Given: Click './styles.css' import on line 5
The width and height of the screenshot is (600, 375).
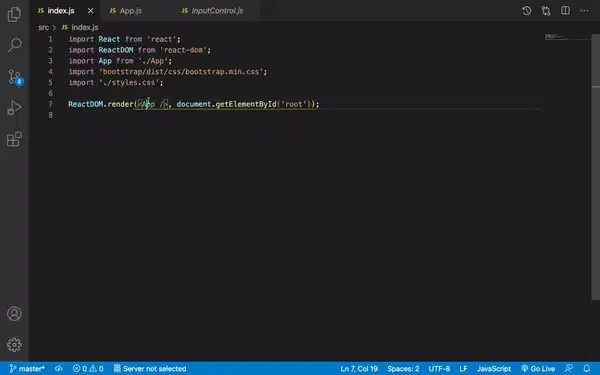Looking at the screenshot, I should point(130,83).
